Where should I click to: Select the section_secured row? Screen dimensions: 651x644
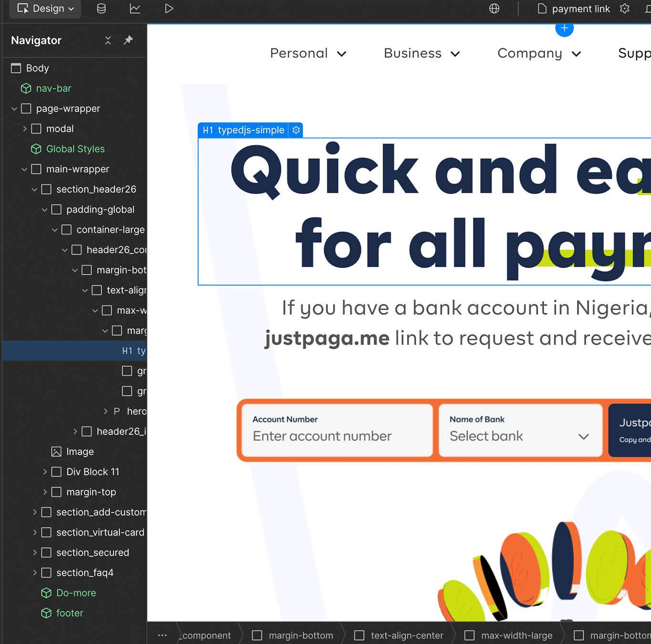point(74,552)
